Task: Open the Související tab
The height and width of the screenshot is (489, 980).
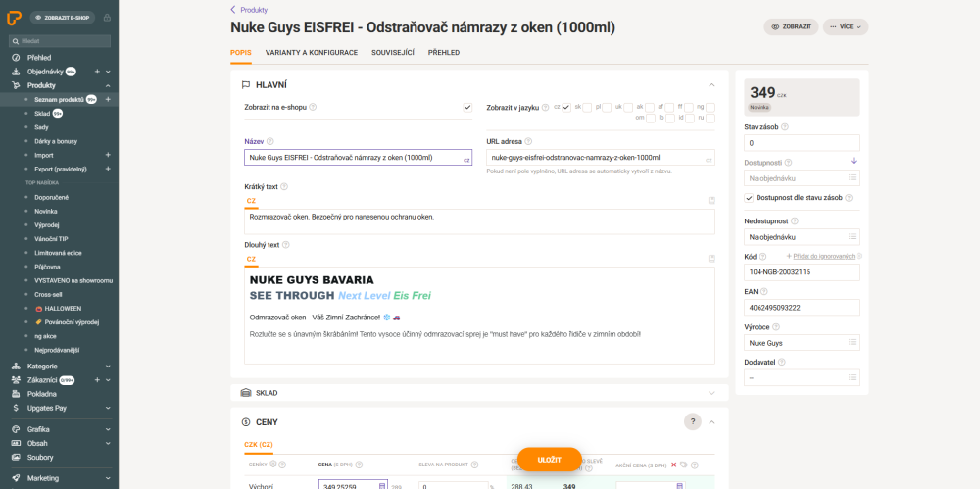Action: (x=392, y=52)
